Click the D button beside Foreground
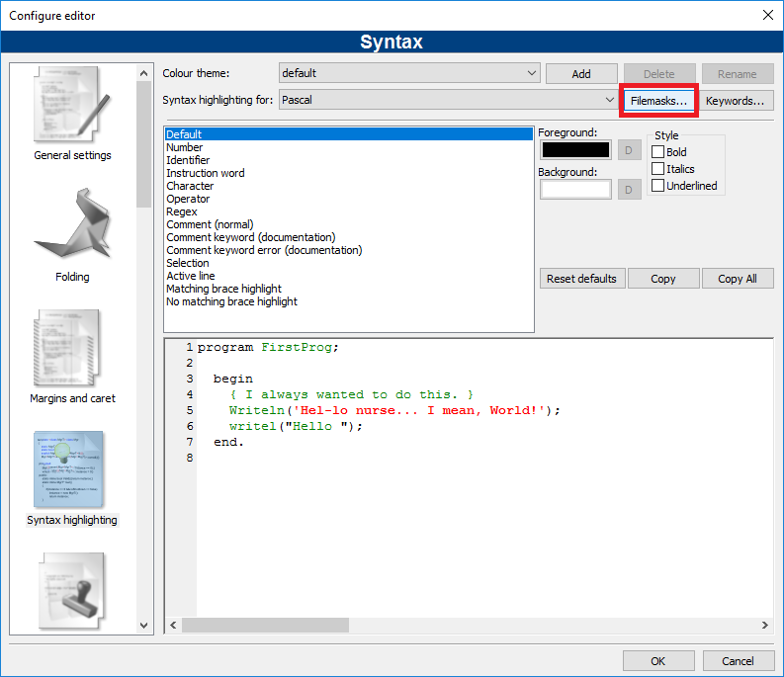The height and width of the screenshot is (677, 784). 629,150
